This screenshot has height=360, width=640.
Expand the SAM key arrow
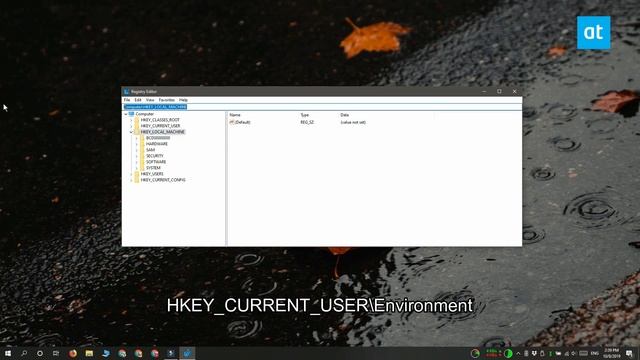pos(137,150)
